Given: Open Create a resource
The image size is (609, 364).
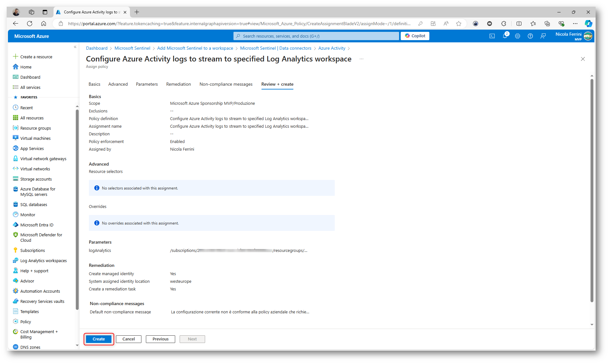Looking at the screenshot, I should 32,57.
